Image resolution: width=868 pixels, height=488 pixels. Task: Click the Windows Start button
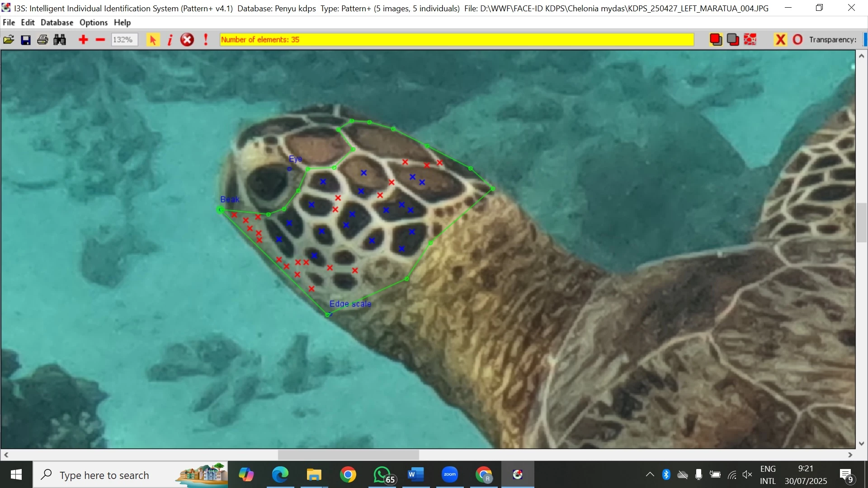(15, 475)
